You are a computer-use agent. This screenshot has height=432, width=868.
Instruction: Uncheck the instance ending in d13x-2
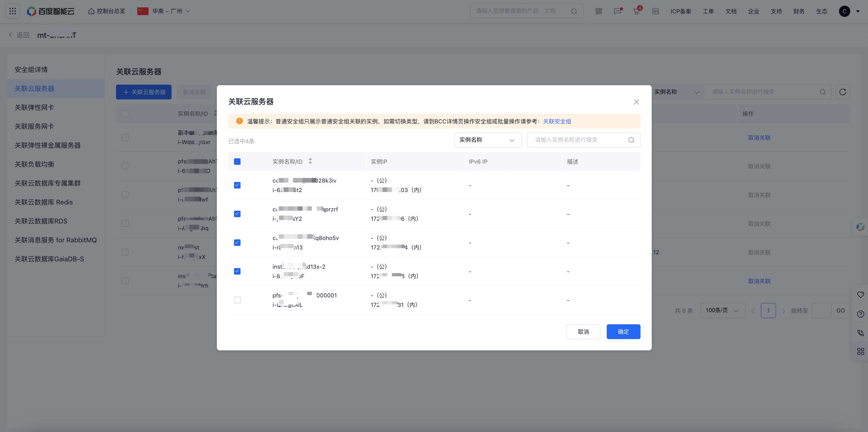pos(237,271)
